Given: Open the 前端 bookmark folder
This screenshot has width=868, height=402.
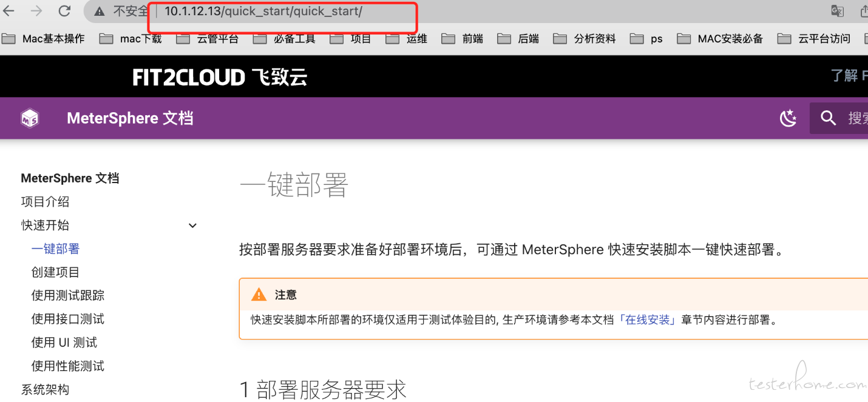Looking at the screenshot, I should (x=463, y=39).
